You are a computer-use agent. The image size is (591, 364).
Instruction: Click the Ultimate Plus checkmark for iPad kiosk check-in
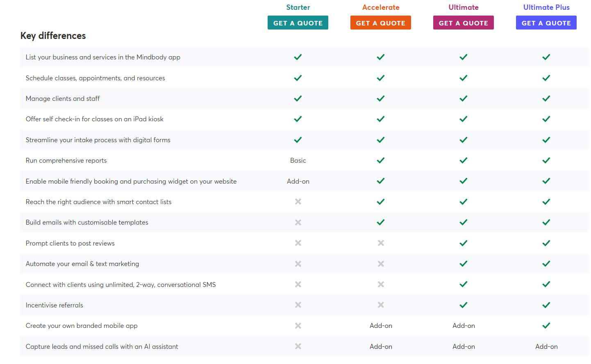pyautogui.click(x=546, y=119)
